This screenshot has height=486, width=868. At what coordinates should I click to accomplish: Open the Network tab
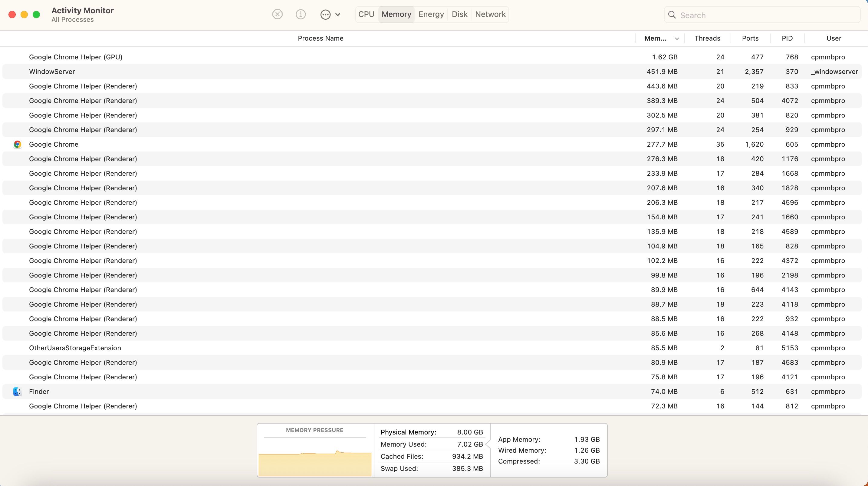point(490,15)
